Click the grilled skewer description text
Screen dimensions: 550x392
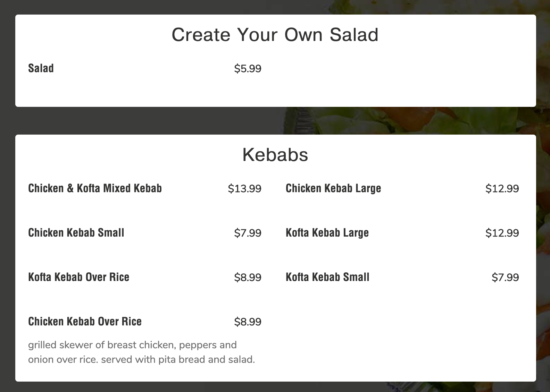[141, 352]
